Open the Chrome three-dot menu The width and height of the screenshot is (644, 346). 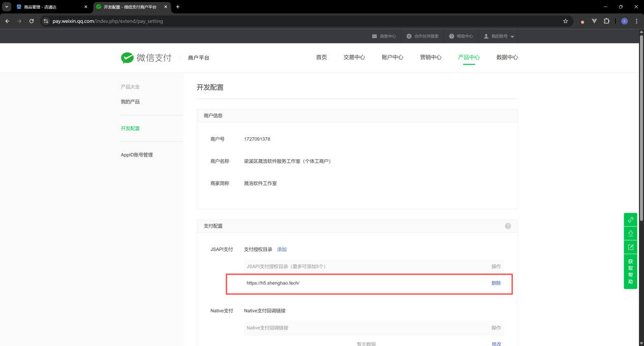click(636, 21)
